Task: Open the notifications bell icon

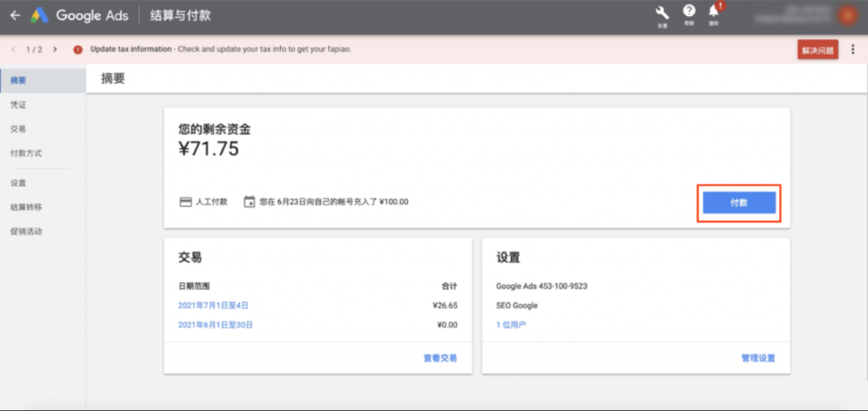Action: click(714, 13)
